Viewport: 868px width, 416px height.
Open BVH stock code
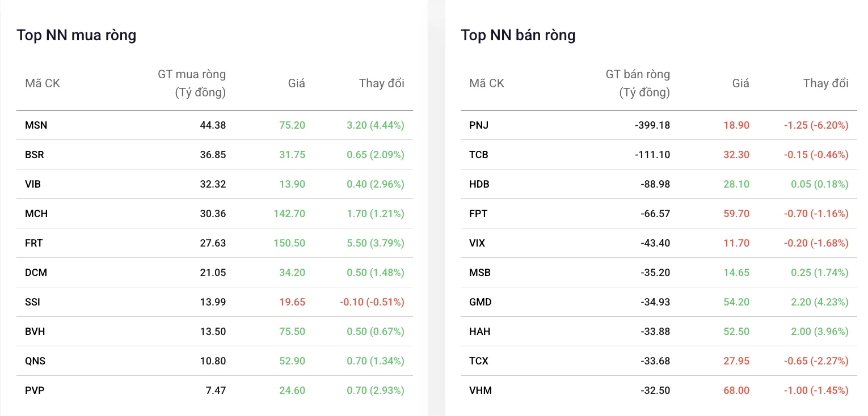pyautogui.click(x=35, y=332)
